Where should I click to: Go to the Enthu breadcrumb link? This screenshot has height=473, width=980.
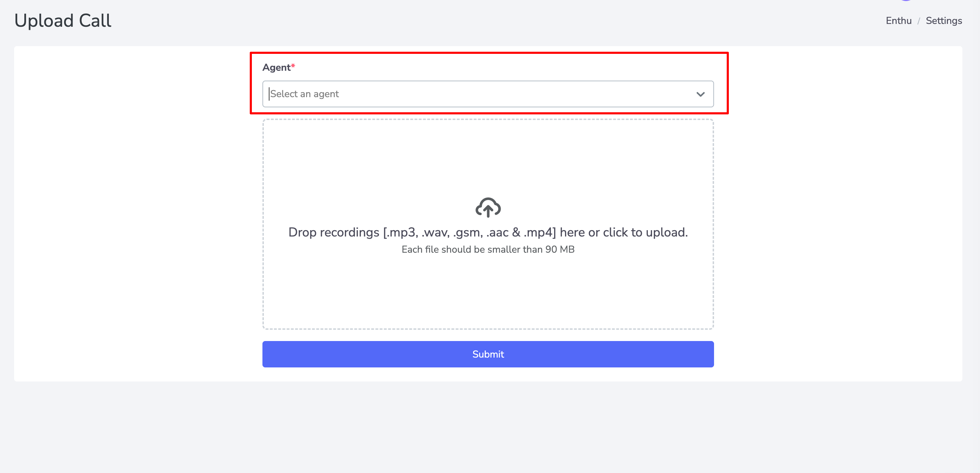tap(898, 21)
